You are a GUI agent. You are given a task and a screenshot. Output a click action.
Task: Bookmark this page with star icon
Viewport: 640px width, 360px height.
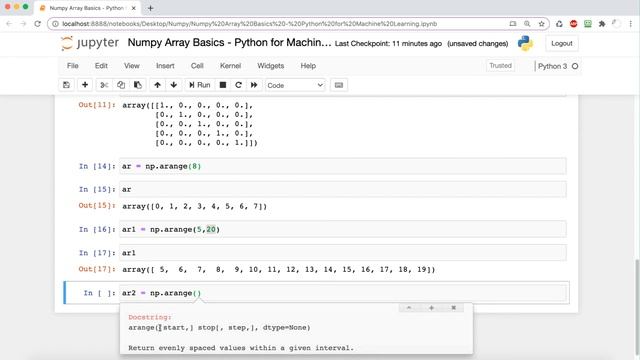[x=541, y=24]
